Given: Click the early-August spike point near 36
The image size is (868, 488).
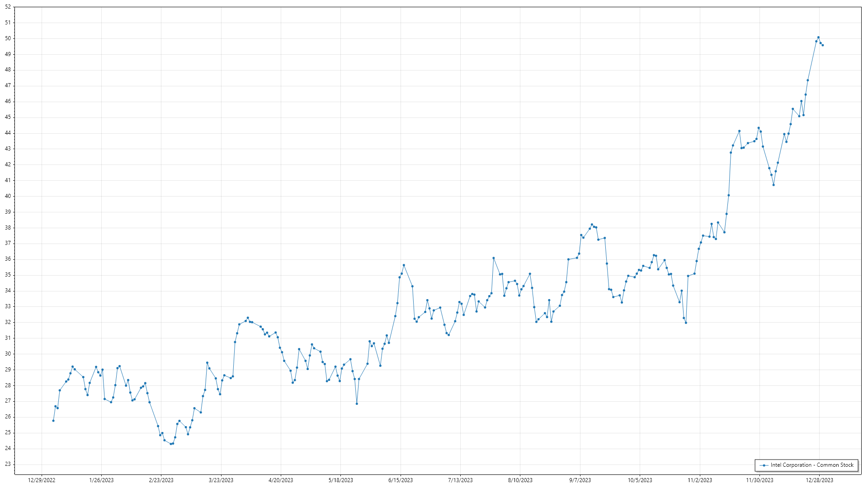Looking at the screenshot, I should 494,258.
